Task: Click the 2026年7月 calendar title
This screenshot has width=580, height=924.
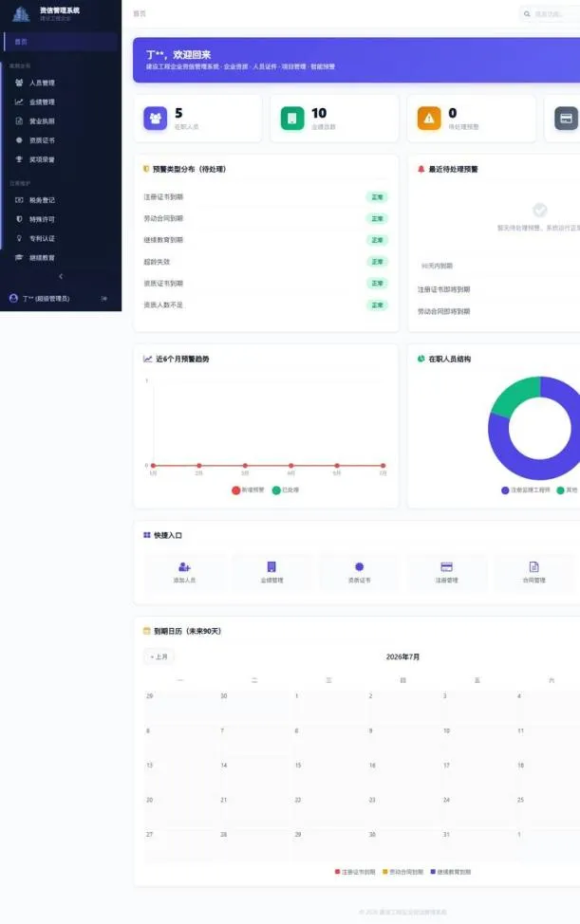Action: (402, 657)
